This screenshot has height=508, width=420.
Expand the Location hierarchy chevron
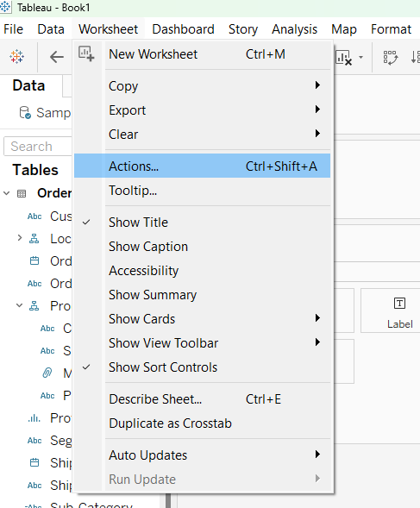[20, 238]
